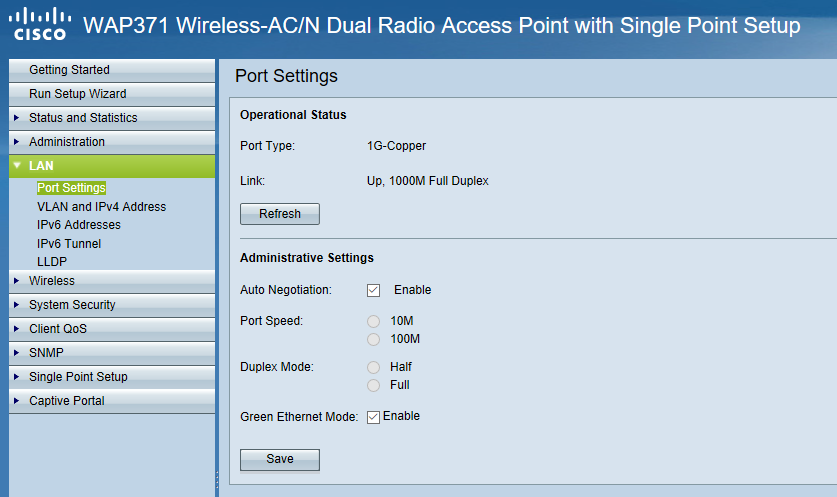This screenshot has height=497, width=837.
Task: Disable the Auto Negotiation checkbox
Action: coord(373,290)
